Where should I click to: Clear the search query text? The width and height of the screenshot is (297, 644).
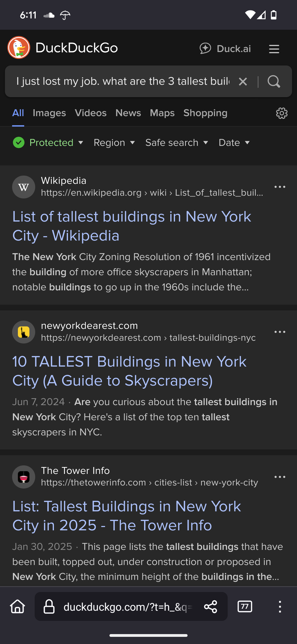(243, 81)
